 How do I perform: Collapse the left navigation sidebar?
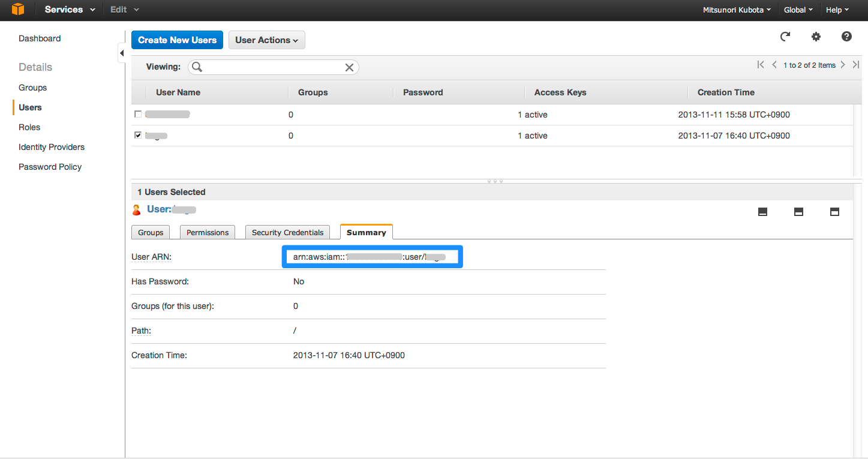tap(122, 54)
